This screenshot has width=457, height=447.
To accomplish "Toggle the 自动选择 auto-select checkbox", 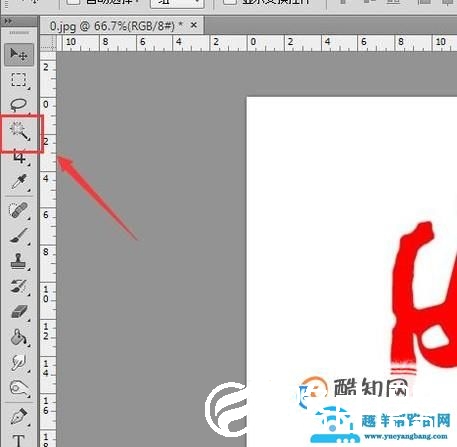I will coord(73,1).
